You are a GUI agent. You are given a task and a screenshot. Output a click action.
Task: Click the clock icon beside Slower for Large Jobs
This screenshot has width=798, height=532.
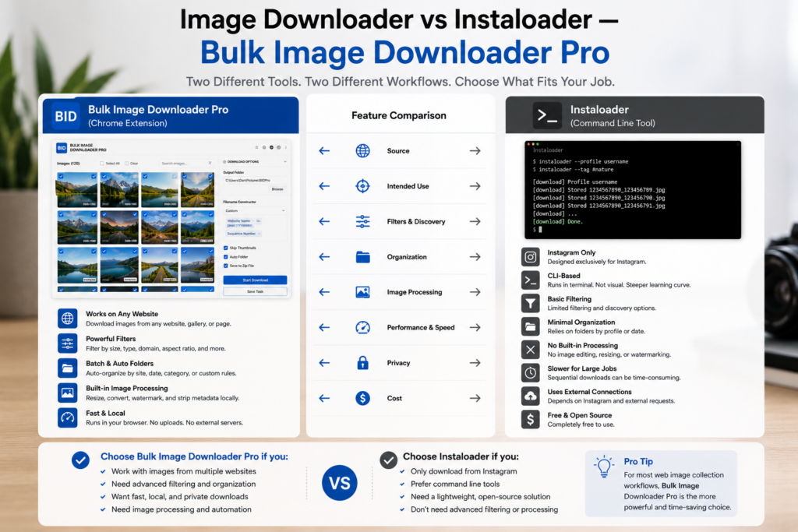[x=530, y=373]
